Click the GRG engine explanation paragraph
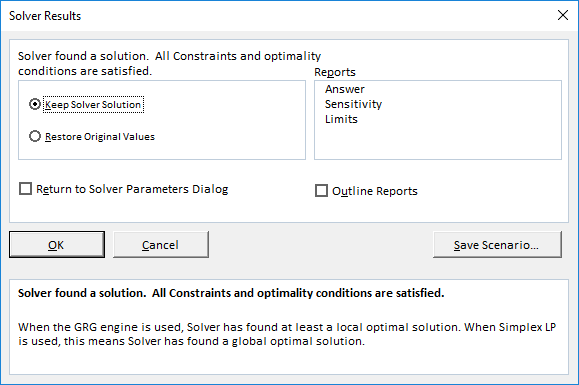 [287, 334]
